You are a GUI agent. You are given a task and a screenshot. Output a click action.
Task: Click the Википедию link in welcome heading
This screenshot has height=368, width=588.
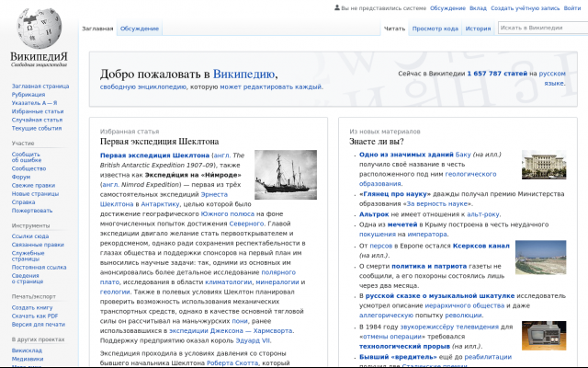(244, 75)
